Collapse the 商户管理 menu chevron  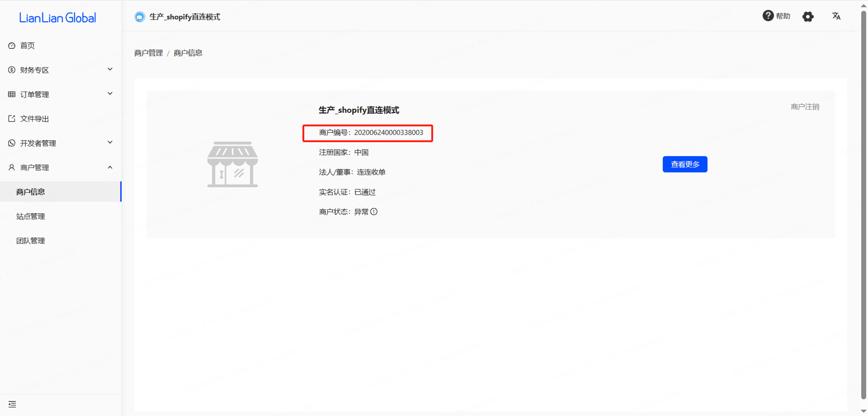point(110,167)
